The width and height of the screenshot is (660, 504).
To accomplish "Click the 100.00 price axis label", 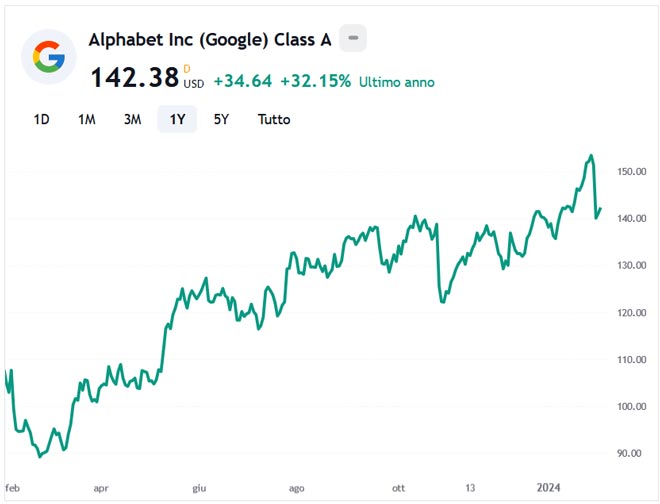I will point(630,406).
